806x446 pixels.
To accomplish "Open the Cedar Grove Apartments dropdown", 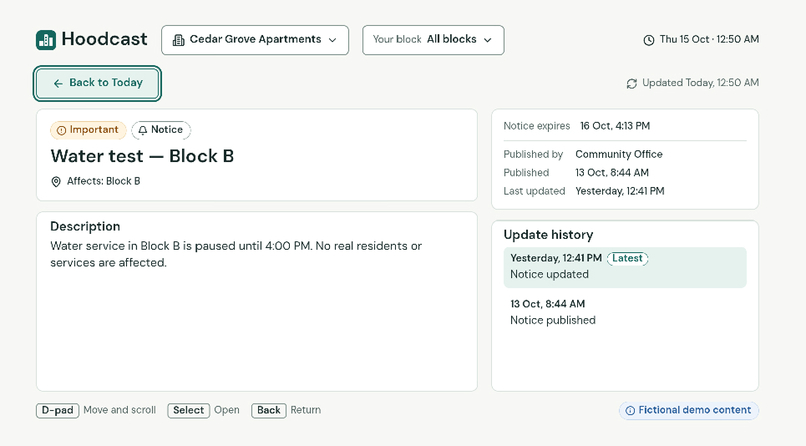I will [x=255, y=40].
